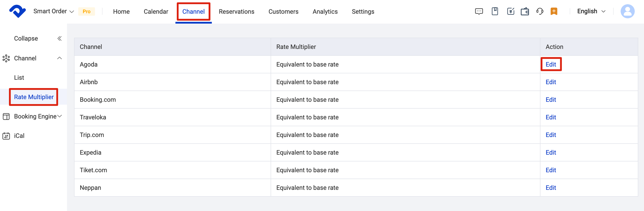Open the Calendar tab

tap(156, 12)
